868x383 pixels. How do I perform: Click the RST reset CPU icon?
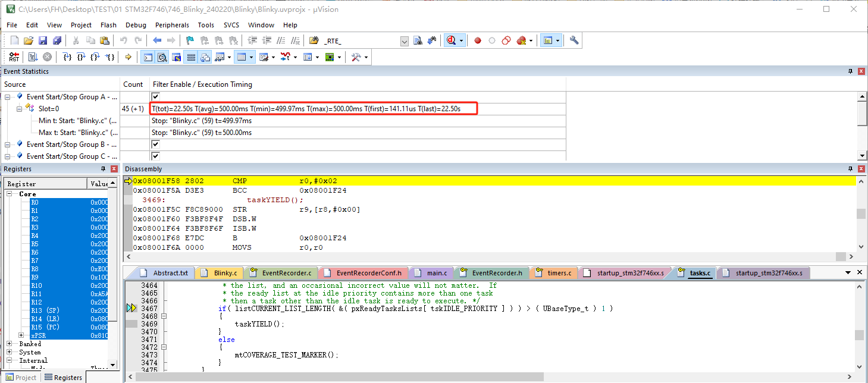[x=14, y=57]
